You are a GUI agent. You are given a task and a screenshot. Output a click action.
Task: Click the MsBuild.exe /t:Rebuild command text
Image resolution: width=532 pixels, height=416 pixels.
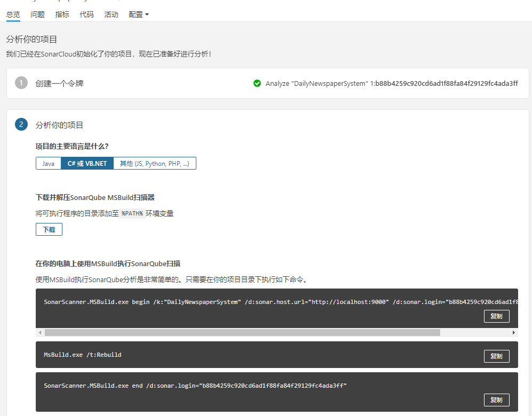coord(83,355)
